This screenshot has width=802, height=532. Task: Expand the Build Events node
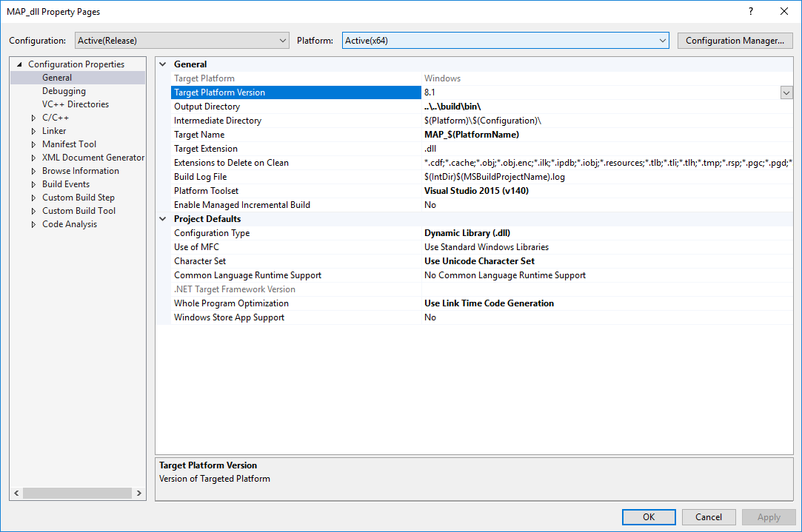pyautogui.click(x=33, y=183)
